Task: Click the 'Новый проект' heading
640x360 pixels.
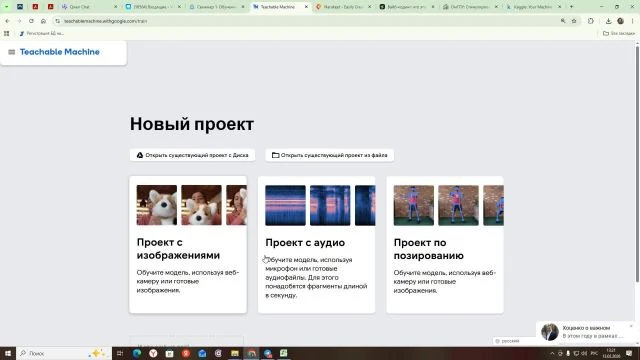Action: pyautogui.click(x=192, y=124)
